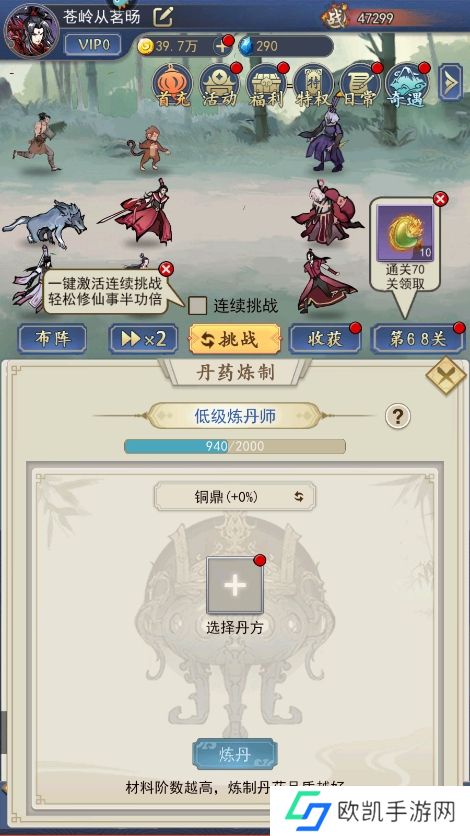The width and height of the screenshot is (470, 836).
Task: Enable the 连续挑战 checkbox
Action: 198,306
